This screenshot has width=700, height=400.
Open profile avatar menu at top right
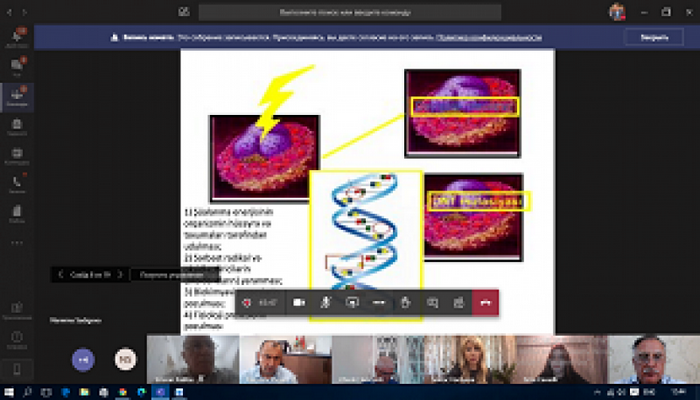pyautogui.click(x=617, y=12)
